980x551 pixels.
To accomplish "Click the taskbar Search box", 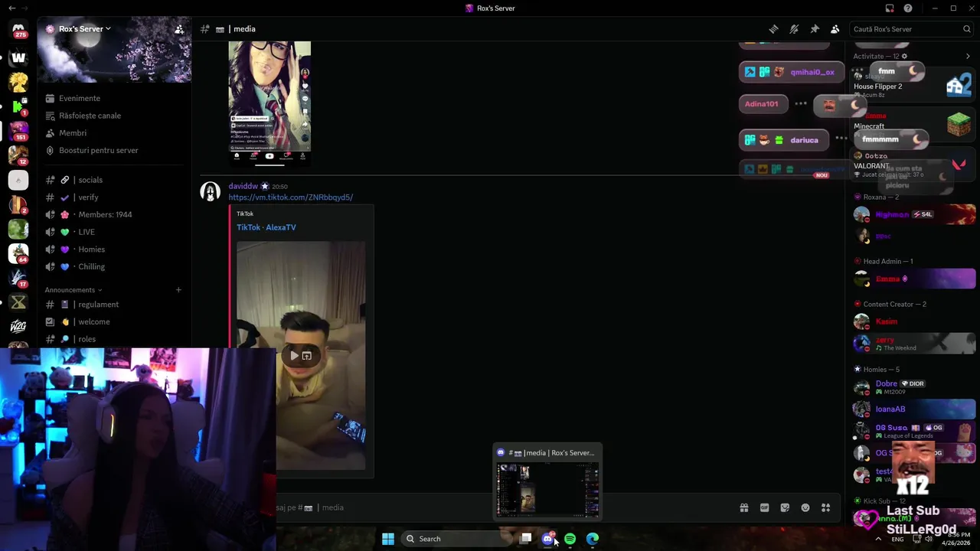I will [455, 539].
